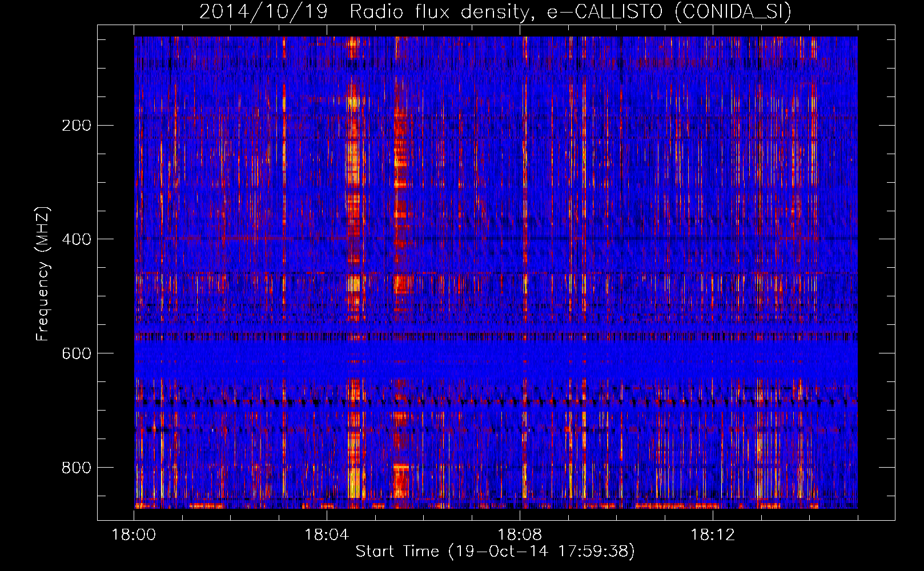This screenshot has width=924, height=571.
Task: Click the "200" frequency tick label
Action: pyautogui.click(x=77, y=125)
